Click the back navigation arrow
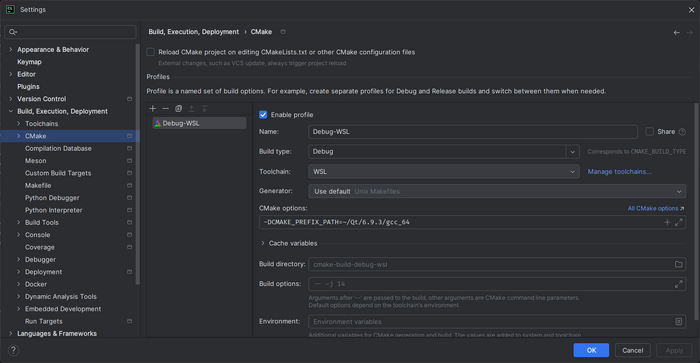The width and height of the screenshot is (700, 363). coord(676,32)
